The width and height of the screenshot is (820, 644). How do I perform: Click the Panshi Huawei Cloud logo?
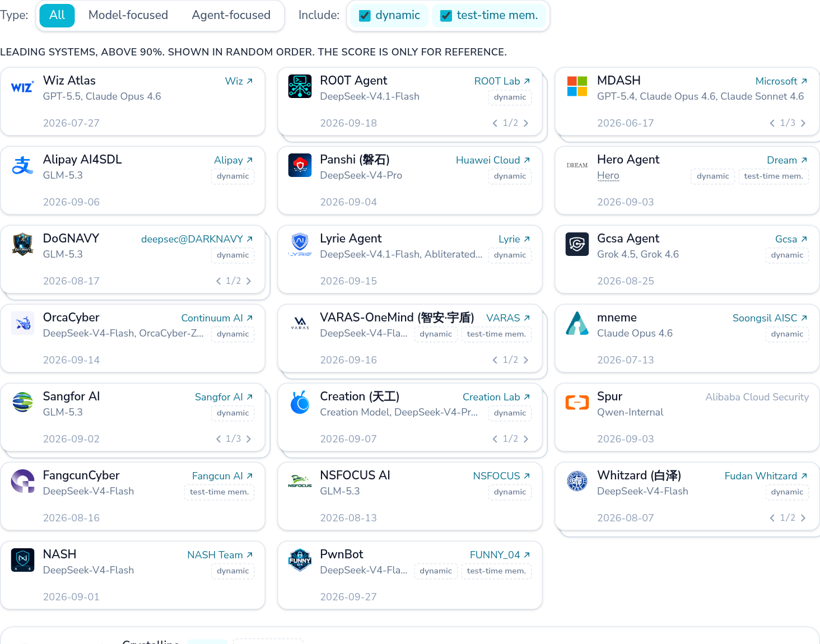pos(300,165)
